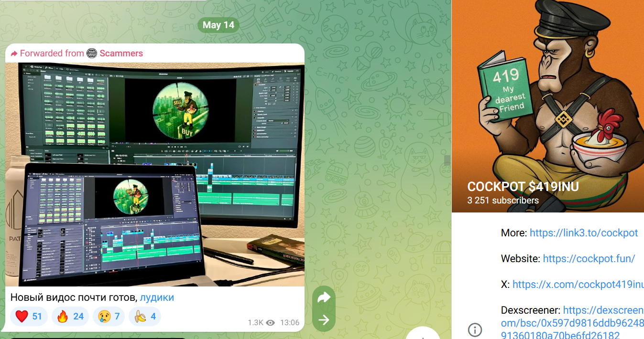Click the Scammers channel globe avatar

tap(92, 53)
